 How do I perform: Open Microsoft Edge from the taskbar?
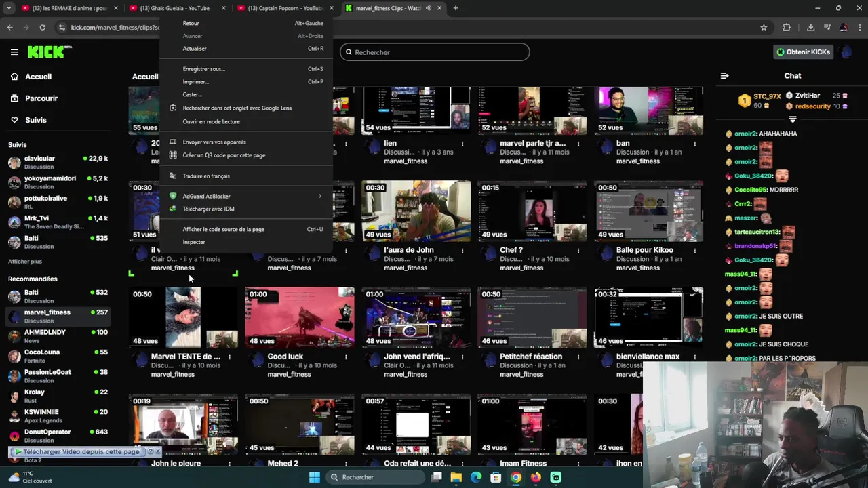click(476, 477)
